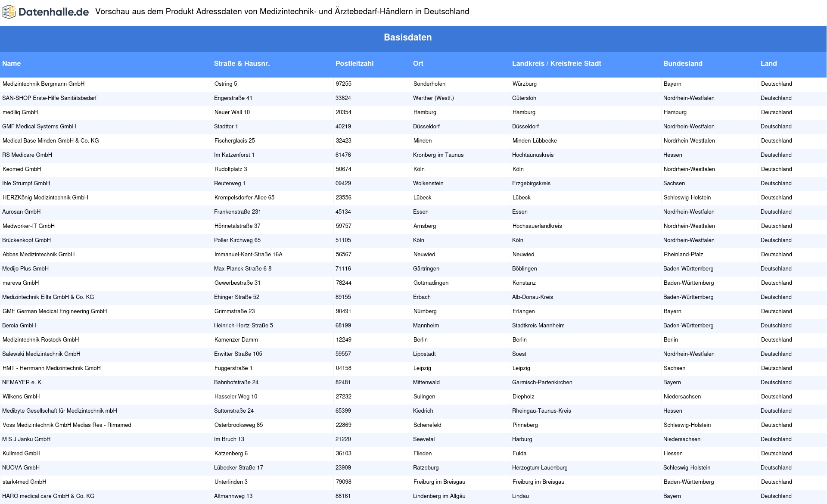The height and width of the screenshot is (504, 827).
Task: Select address Max-Planck-Straße 6-8
Action: [243, 269]
